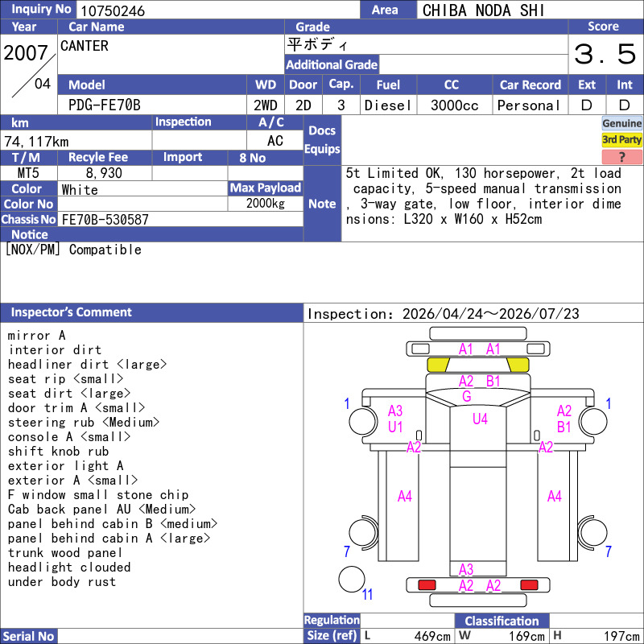Click the car name CANTER
This screenshot has width=644, height=644.
coord(85,46)
